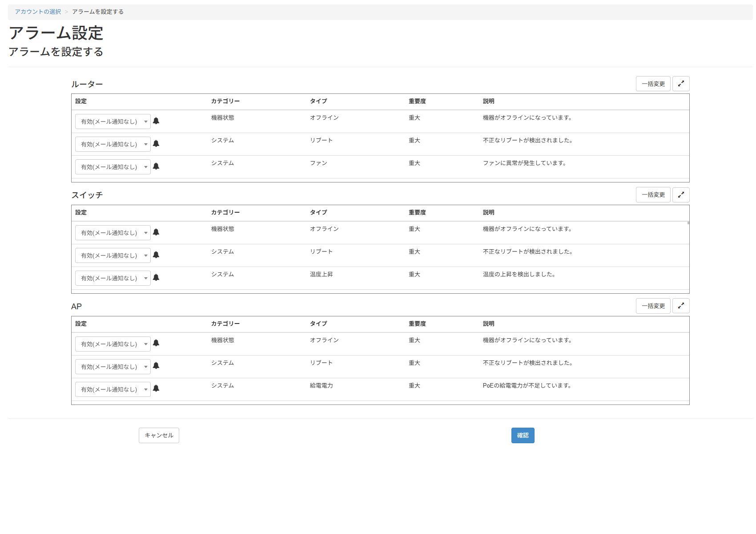Click the bell icon for AP PoE power alarm
The width and height of the screenshot is (756, 534).
(156, 388)
